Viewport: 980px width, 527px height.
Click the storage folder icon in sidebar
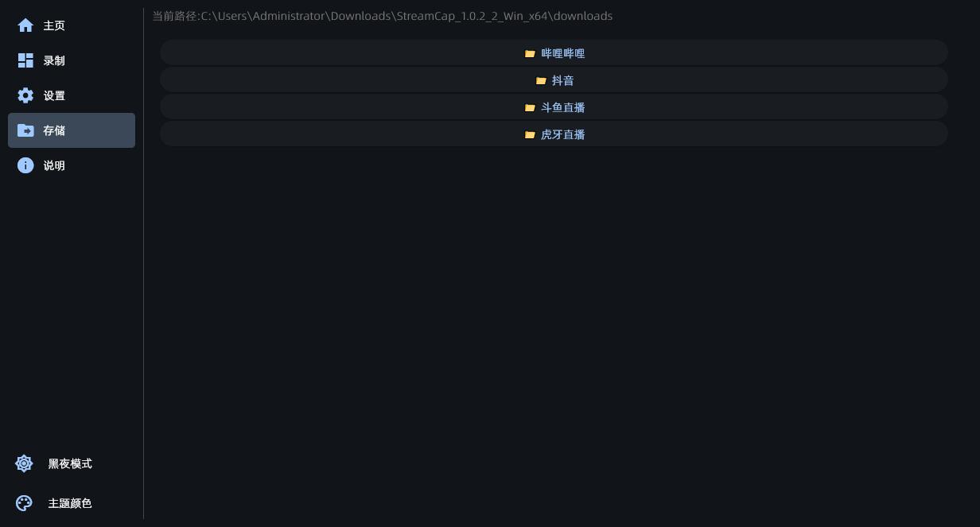(x=25, y=130)
